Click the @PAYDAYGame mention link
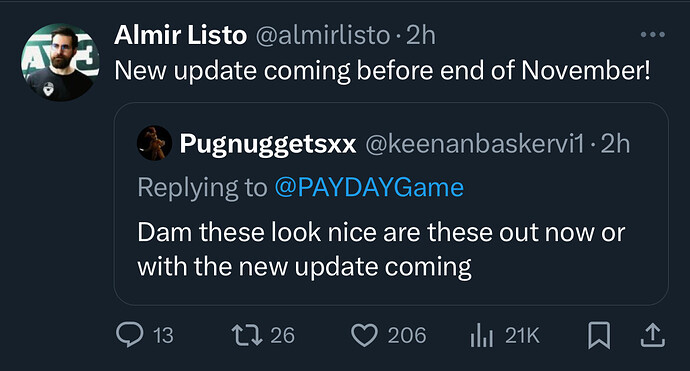This screenshot has width=690, height=371. tap(369, 187)
